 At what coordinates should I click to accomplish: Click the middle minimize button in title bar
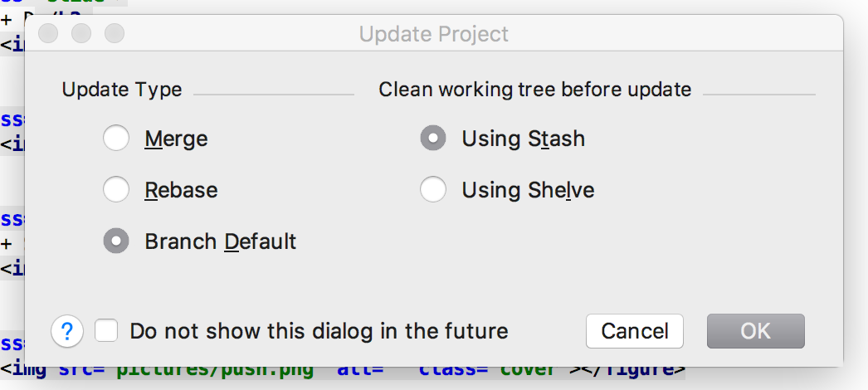[81, 33]
